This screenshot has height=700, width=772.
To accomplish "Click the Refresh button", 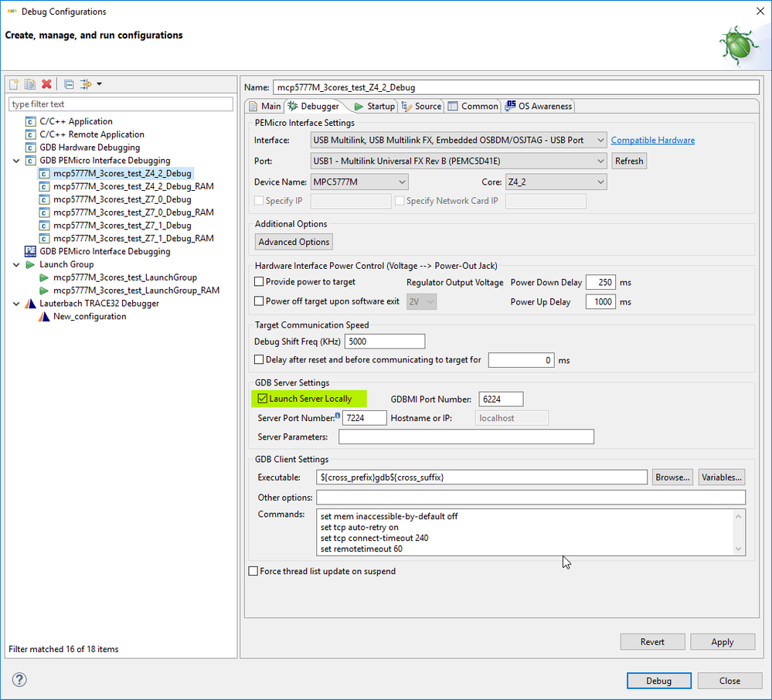I will point(629,161).
